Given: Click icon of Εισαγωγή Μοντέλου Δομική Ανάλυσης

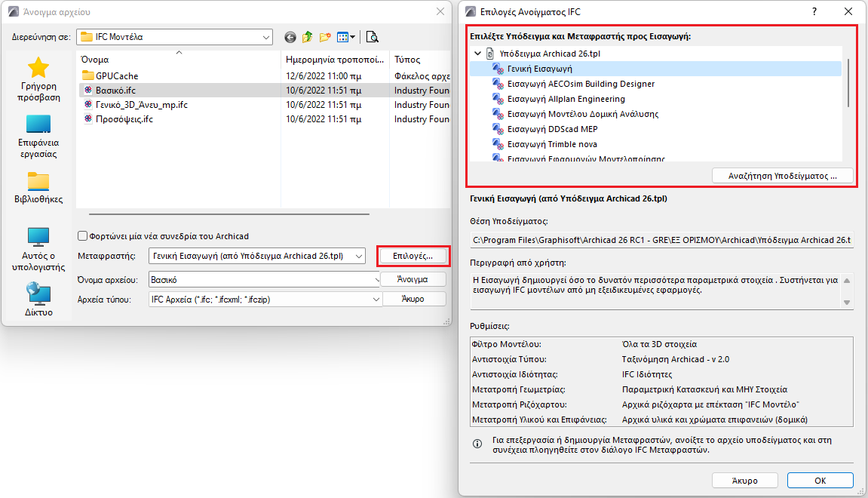Looking at the screenshot, I should pyautogui.click(x=498, y=114).
